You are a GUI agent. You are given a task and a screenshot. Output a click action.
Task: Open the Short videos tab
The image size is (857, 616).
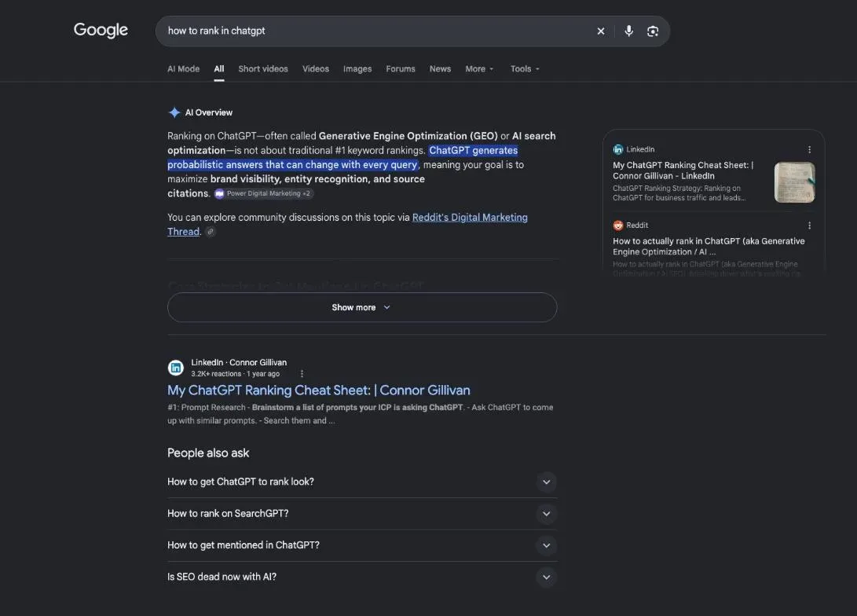pyautogui.click(x=263, y=69)
